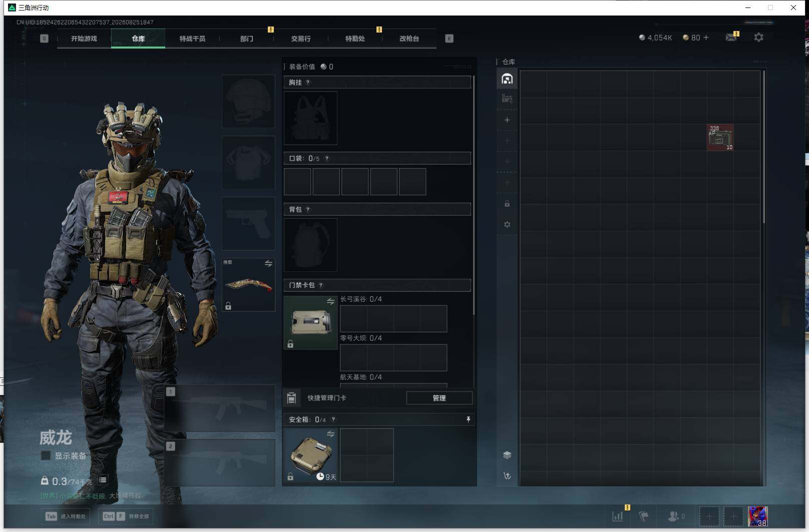Invite a teammate to first empty slot
Image resolution: width=809 pixels, height=532 pixels.
pyautogui.click(x=709, y=516)
